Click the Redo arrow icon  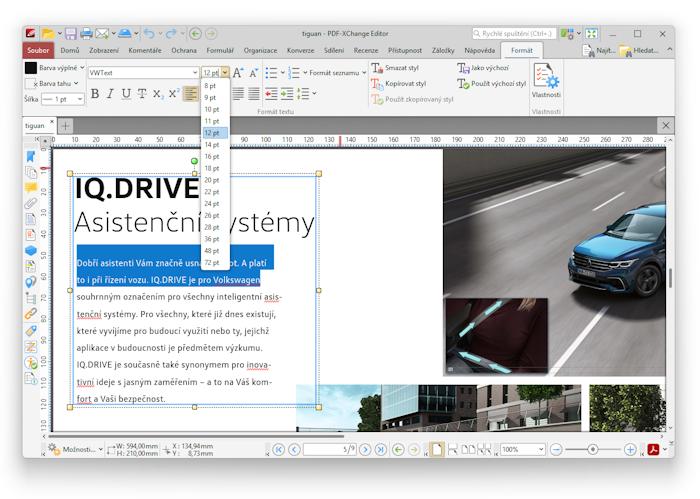coord(171,33)
